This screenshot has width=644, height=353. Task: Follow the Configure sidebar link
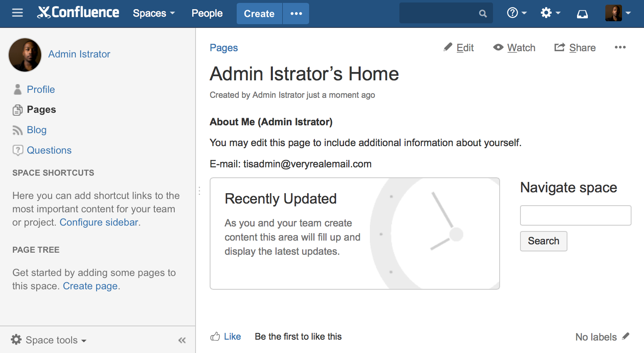click(x=99, y=222)
